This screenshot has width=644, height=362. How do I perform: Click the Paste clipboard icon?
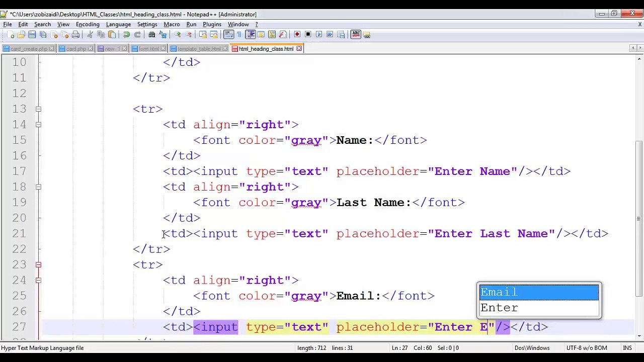[x=112, y=35]
